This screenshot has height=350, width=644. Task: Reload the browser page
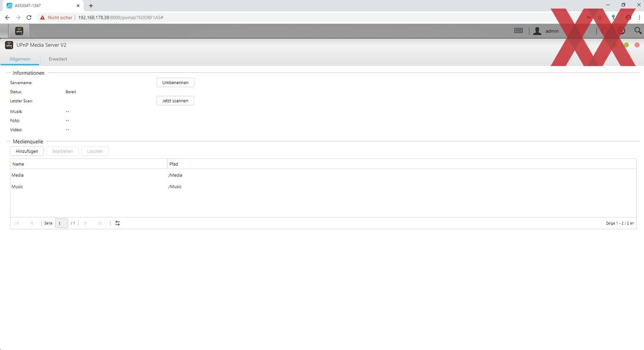tap(29, 17)
